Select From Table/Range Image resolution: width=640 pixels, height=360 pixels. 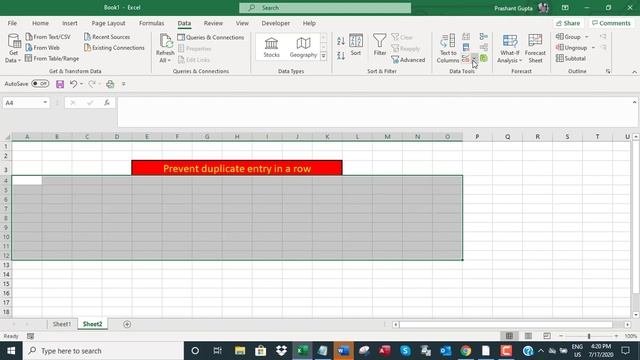tap(52, 58)
